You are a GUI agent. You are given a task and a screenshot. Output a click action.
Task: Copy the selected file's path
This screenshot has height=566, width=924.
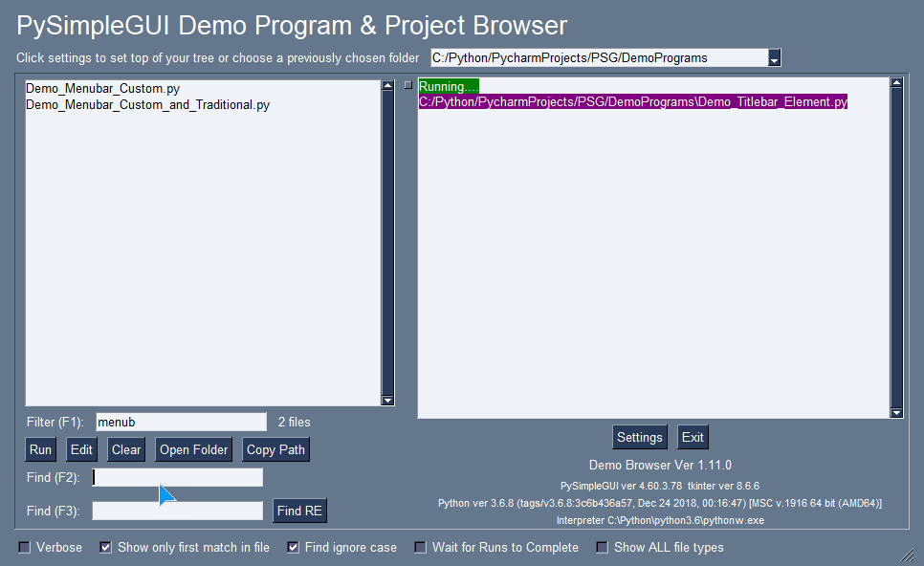click(275, 449)
